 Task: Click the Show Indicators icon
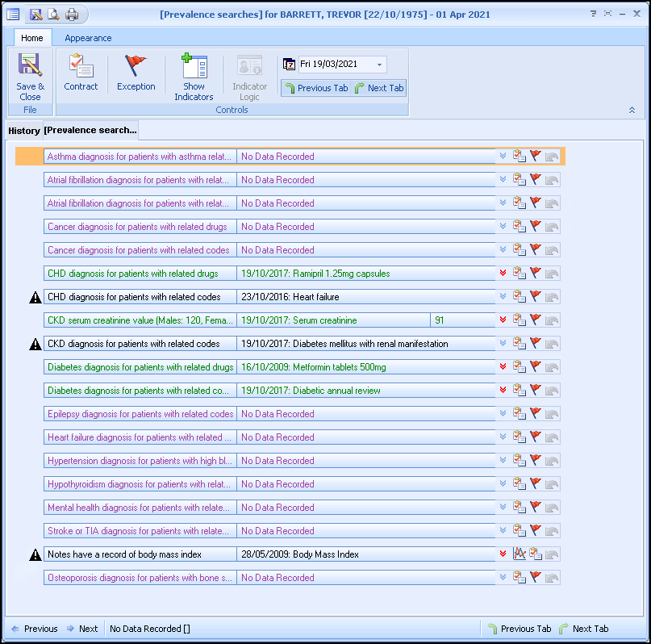[x=194, y=68]
